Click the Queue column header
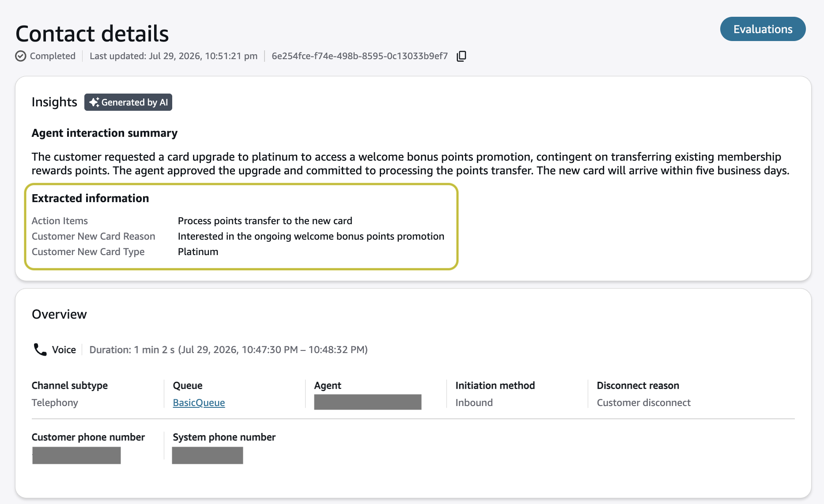 point(188,385)
